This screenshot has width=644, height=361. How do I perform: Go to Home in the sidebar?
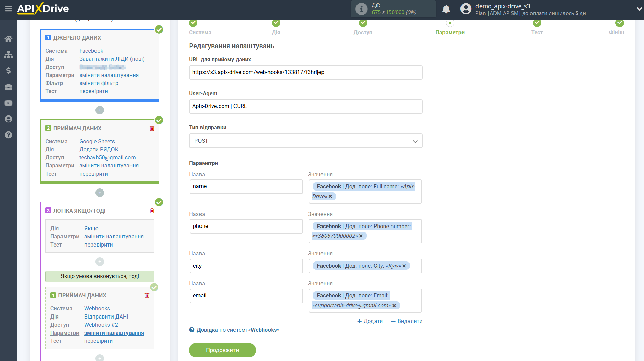(x=8, y=39)
